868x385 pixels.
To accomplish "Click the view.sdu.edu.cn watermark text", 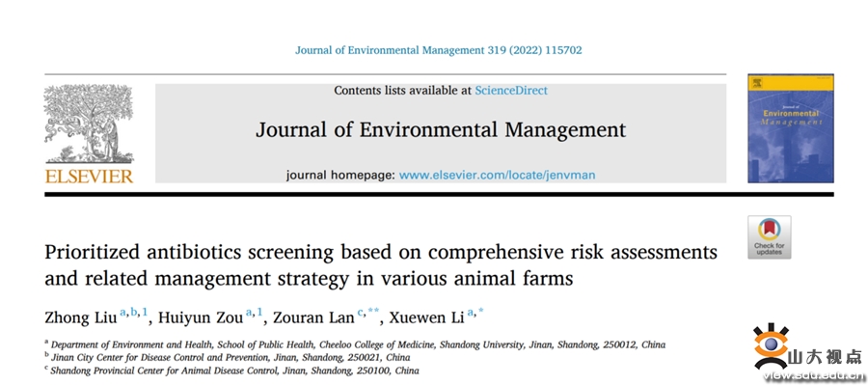I will (814, 376).
